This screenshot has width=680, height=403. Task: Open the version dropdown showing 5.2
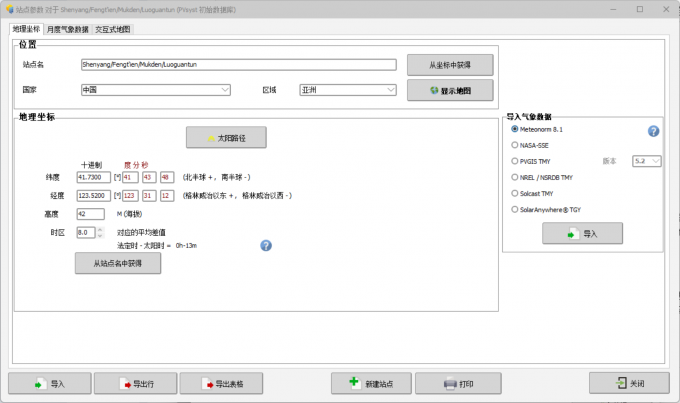647,161
